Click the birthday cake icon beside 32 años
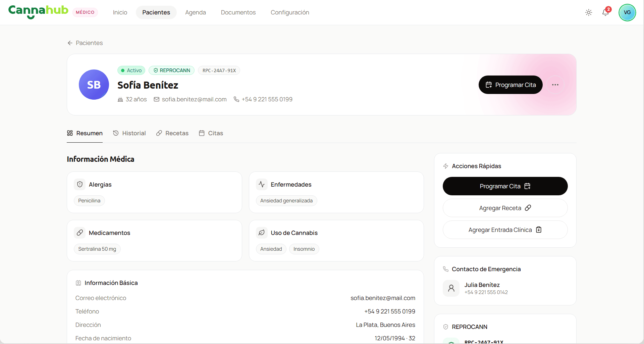Screen dimensions: 644x344 pyautogui.click(x=120, y=99)
